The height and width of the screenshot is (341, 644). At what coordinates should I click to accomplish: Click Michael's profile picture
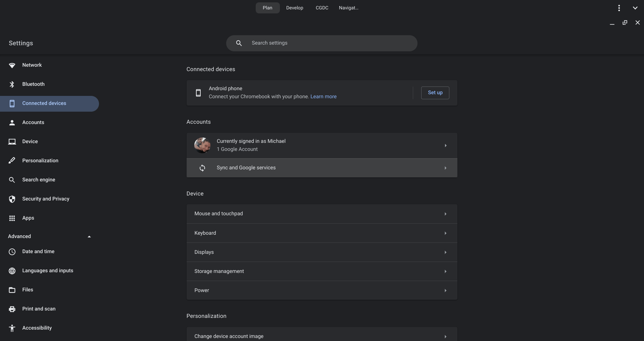(x=202, y=145)
